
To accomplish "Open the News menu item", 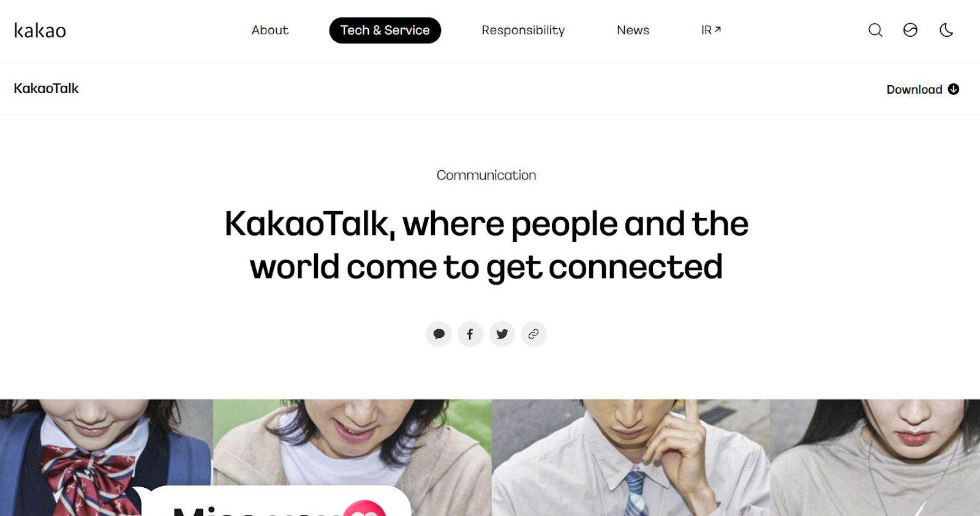I will click(633, 30).
